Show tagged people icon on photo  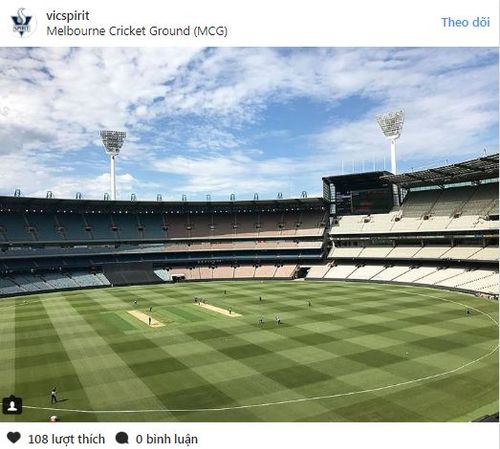click(x=13, y=405)
